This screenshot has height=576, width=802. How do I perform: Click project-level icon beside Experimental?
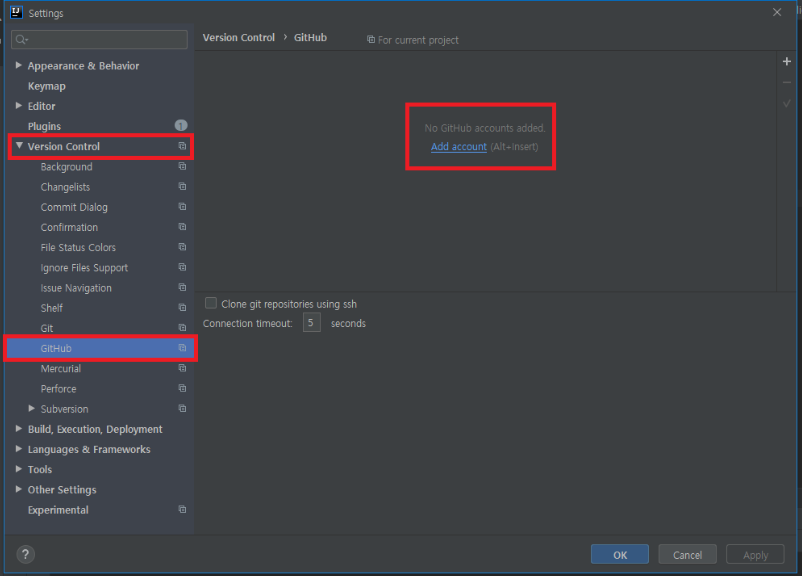coord(182,509)
